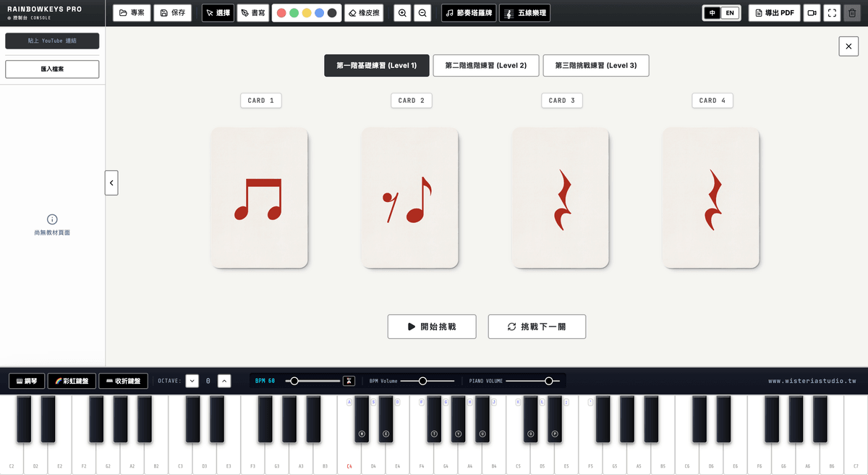This screenshot has height=475, width=868.
Task: Click the zoom in magnifier icon
Action: [x=403, y=13]
